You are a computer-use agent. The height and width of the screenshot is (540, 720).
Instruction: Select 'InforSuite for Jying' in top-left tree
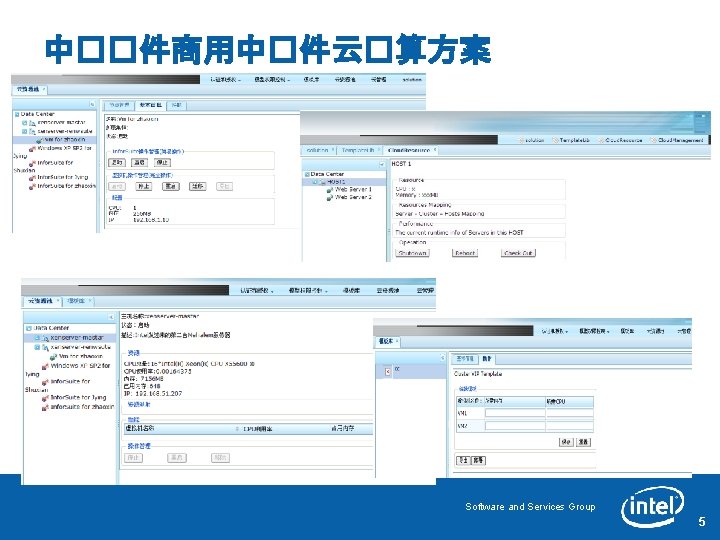point(62,177)
